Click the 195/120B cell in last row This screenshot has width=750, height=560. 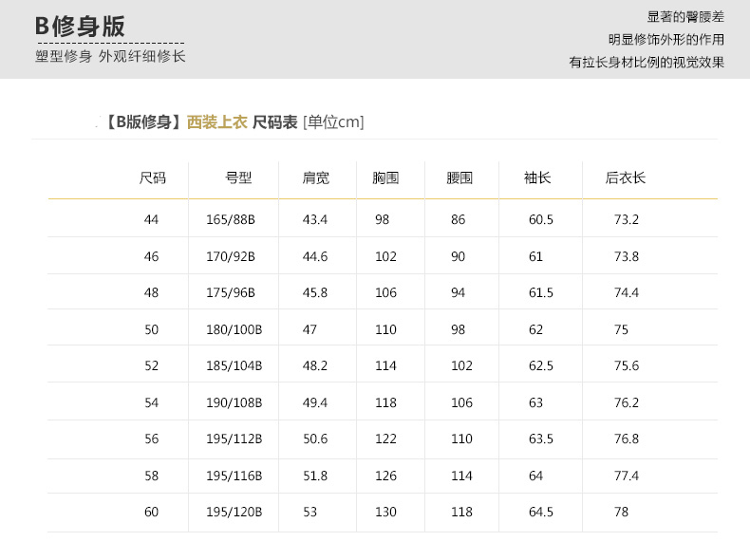coord(234,512)
